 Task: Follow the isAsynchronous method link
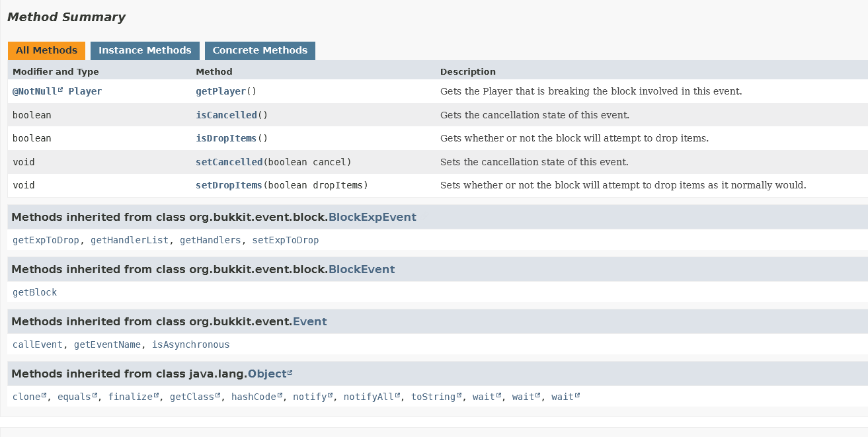pyautogui.click(x=190, y=344)
